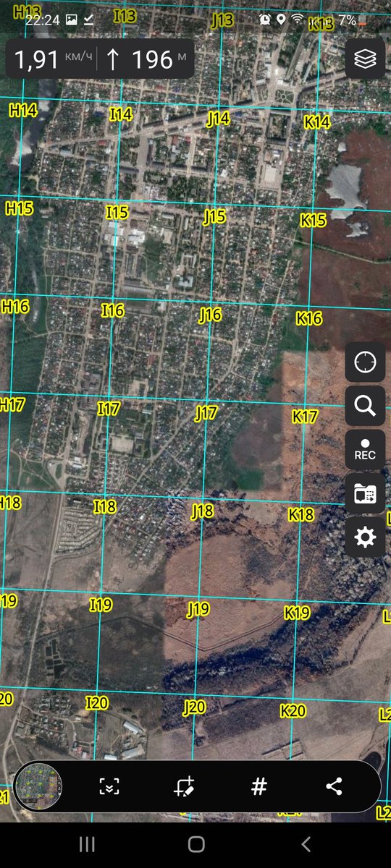Image resolution: width=391 pixels, height=868 pixels.
Task: Open the map search tool
Action: tap(365, 407)
